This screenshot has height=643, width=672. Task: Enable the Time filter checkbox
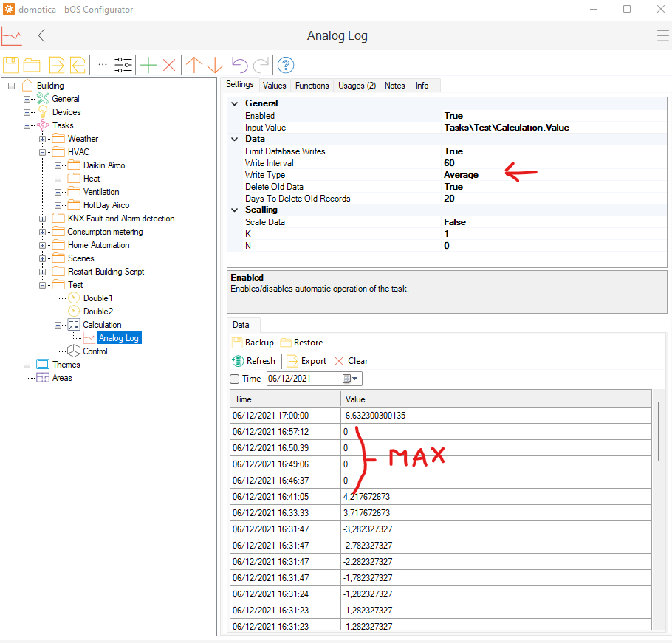click(235, 379)
